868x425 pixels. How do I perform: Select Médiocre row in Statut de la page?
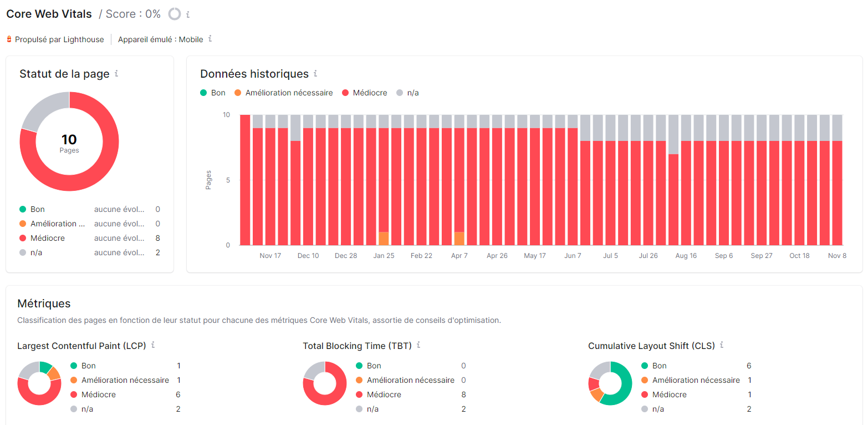(90, 238)
